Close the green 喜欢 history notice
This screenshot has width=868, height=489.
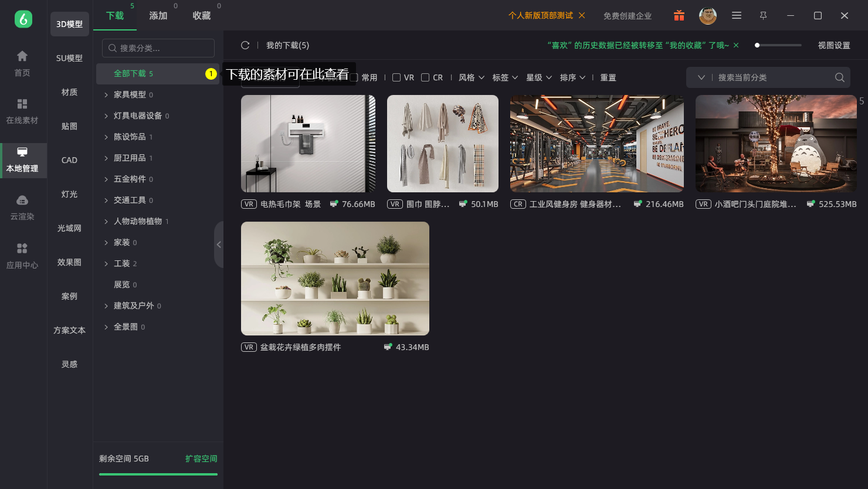(736, 45)
